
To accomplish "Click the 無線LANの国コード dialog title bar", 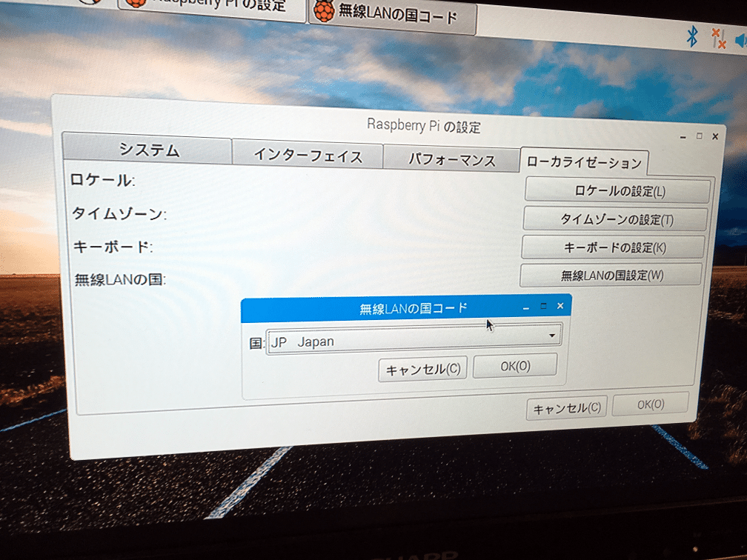I will coord(406,308).
